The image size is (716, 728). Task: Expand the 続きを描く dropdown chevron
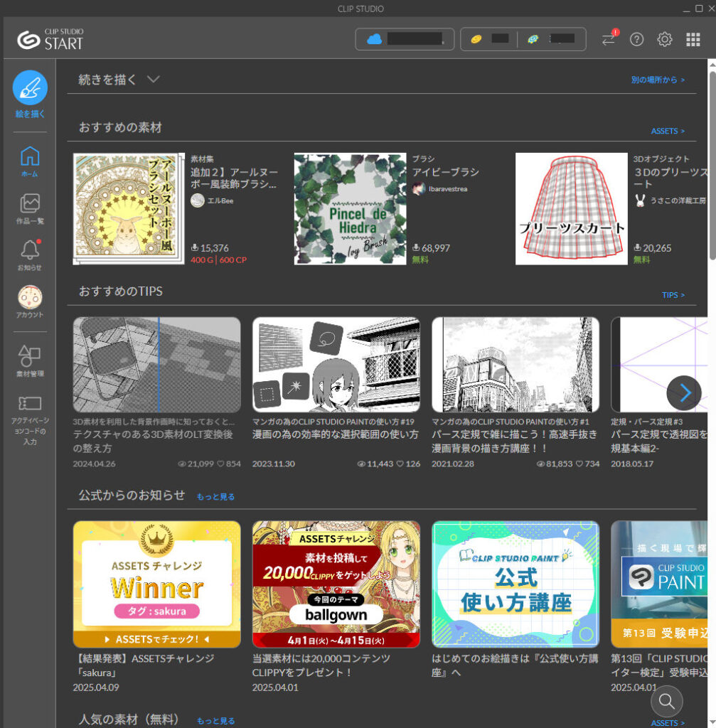tap(154, 80)
